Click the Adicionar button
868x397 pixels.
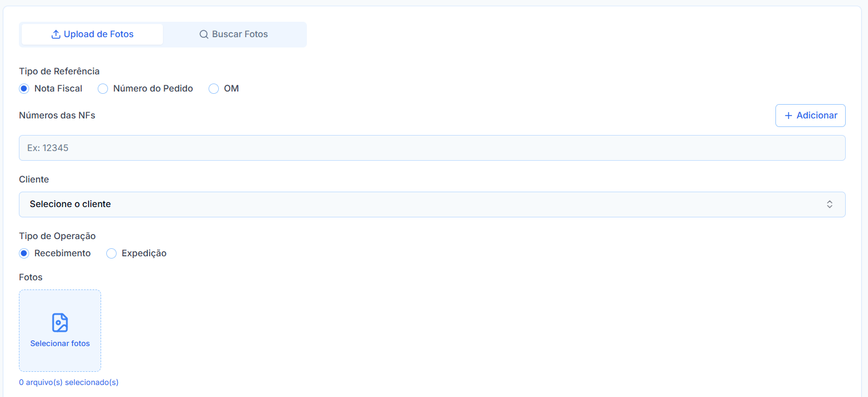click(x=810, y=116)
